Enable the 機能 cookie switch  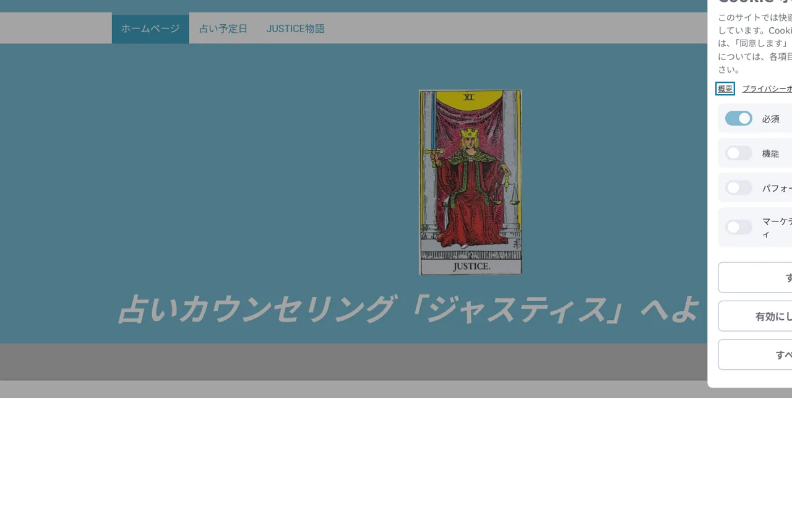coord(739,153)
